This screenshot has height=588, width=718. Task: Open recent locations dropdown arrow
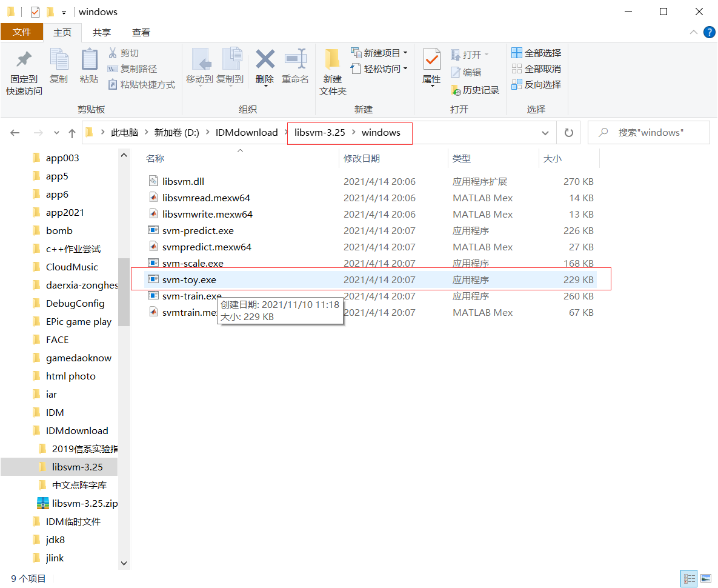click(56, 133)
